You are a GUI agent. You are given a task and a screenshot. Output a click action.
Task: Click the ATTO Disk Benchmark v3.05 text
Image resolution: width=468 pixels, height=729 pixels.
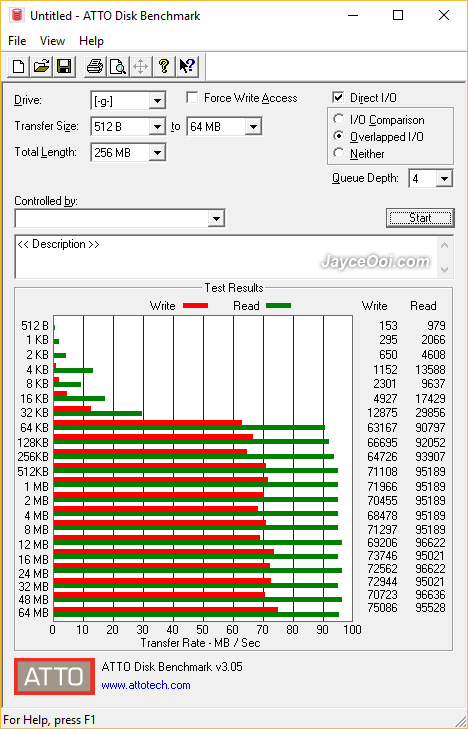pyautogui.click(x=172, y=667)
